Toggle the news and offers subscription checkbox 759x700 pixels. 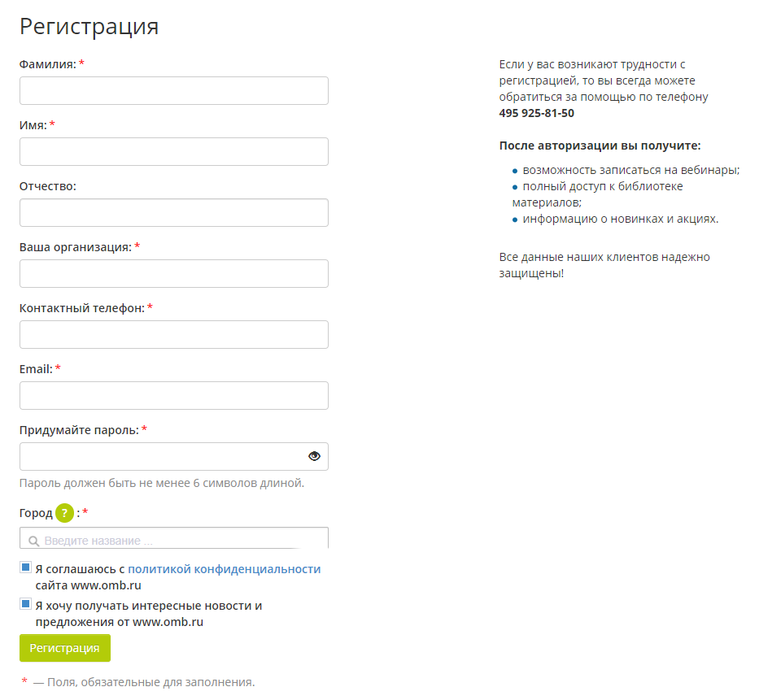(x=26, y=604)
